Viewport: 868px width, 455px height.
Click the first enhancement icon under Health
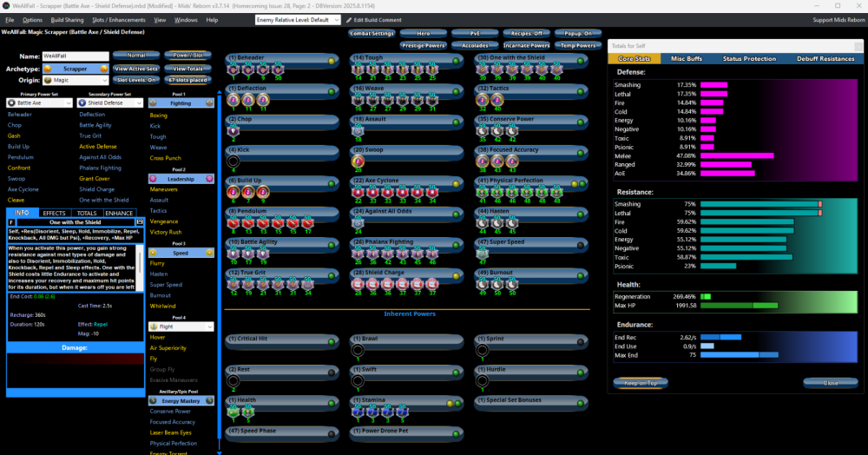point(233,411)
